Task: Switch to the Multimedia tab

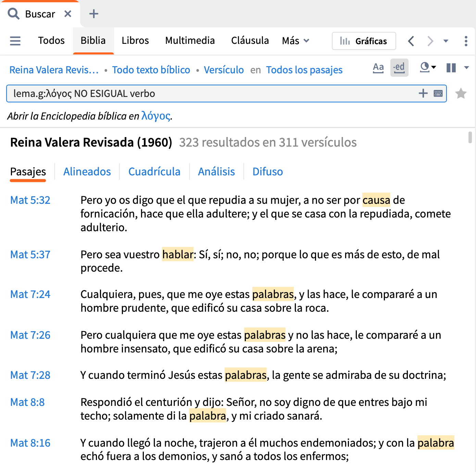Action: (x=190, y=40)
